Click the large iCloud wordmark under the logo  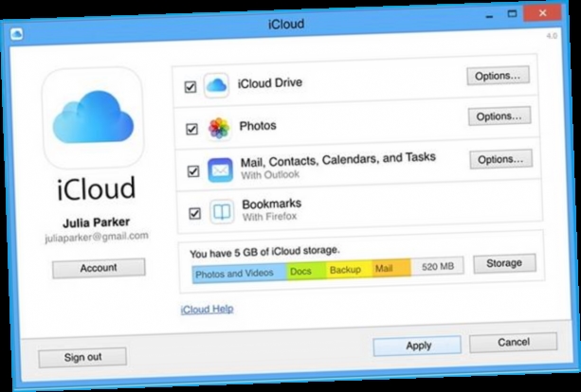point(97,188)
